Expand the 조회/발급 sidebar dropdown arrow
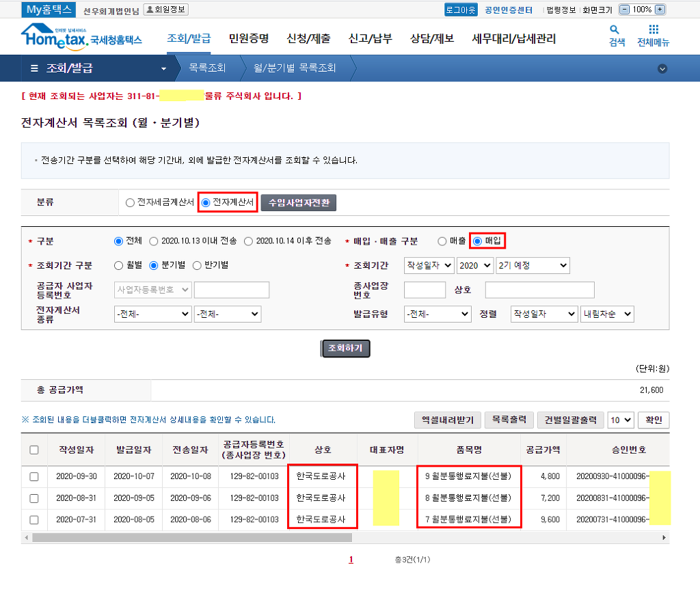Image resolution: width=700 pixels, height=598 pixels. 163,69
